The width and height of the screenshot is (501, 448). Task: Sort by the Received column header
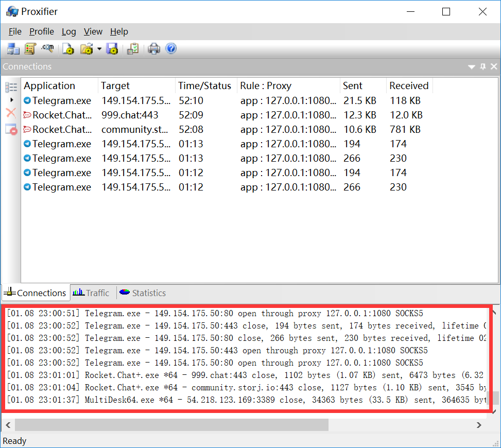(x=409, y=85)
